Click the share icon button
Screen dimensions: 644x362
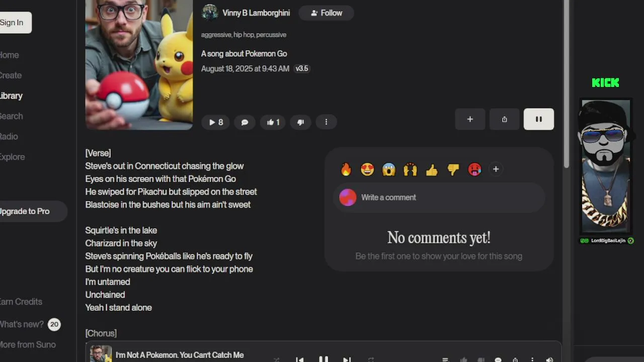(x=504, y=119)
